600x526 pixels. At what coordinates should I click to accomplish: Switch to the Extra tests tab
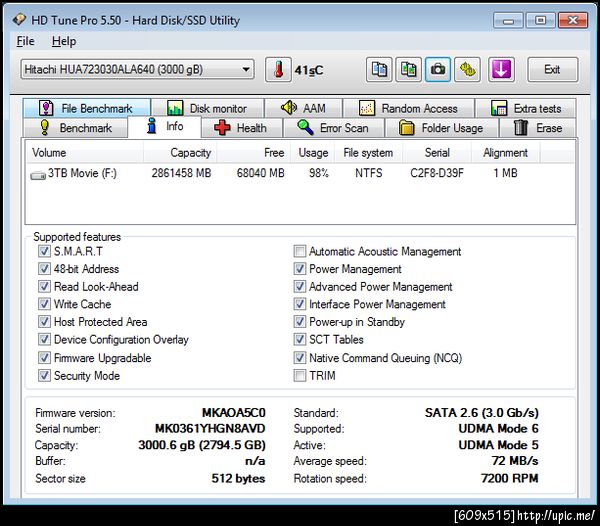pyautogui.click(x=525, y=108)
